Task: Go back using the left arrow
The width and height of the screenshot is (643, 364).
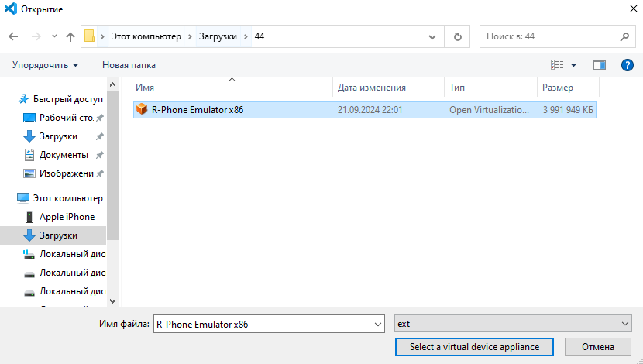Action: tap(13, 36)
